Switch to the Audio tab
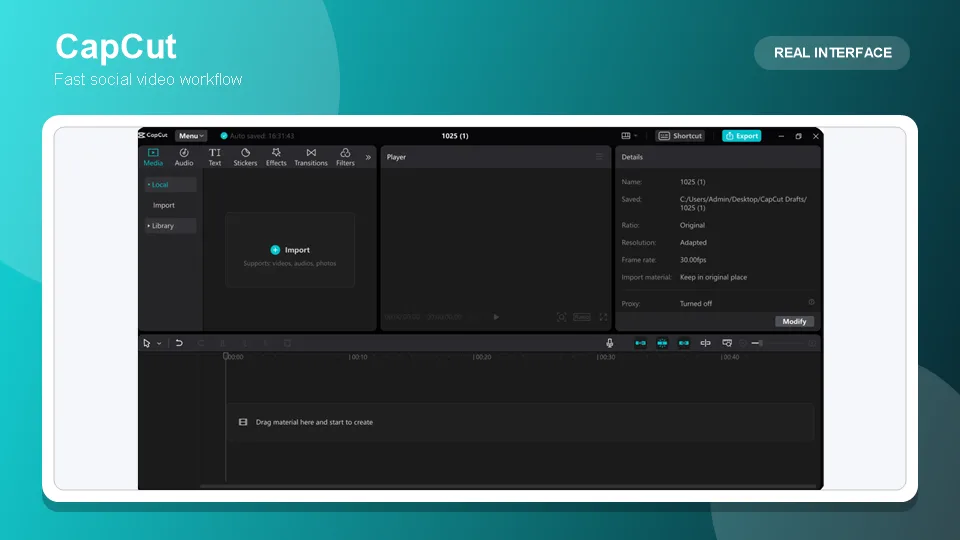The height and width of the screenshot is (540, 960). 184,157
